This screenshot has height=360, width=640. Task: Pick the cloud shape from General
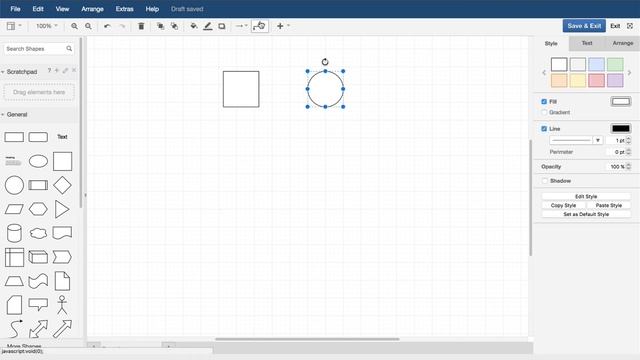pos(38,233)
